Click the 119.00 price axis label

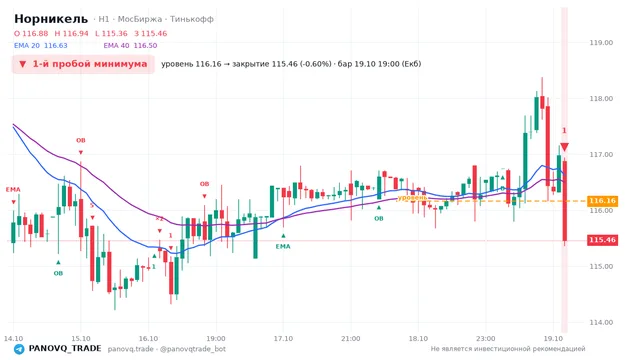tap(601, 42)
